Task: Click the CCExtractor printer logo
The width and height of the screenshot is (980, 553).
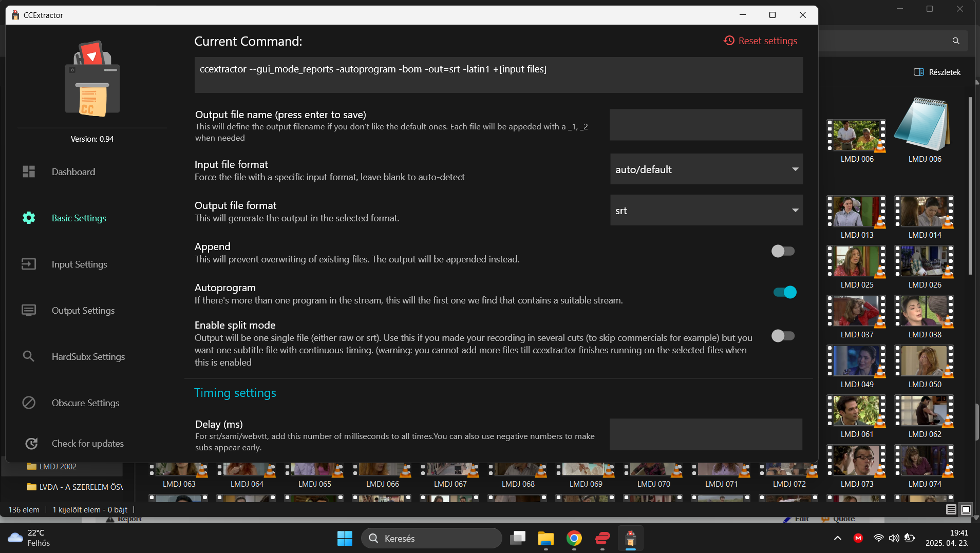Action: pyautogui.click(x=92, y=79)
